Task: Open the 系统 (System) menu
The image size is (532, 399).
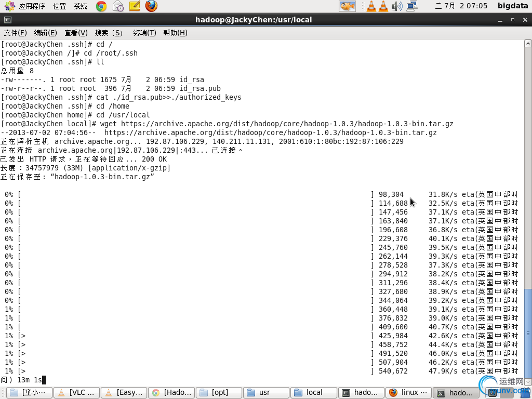Action: 81,6
